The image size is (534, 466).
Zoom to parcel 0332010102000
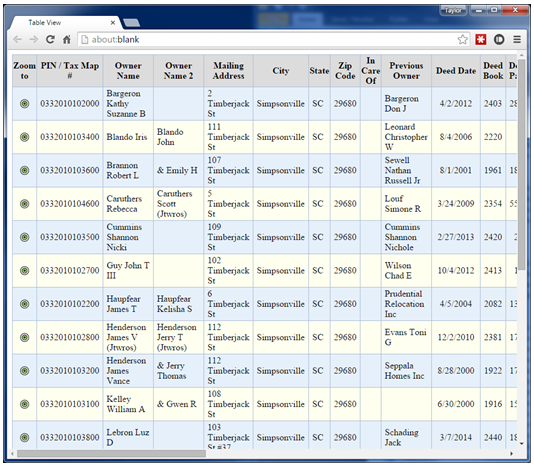pyautogui.click(x=25, y=104)
